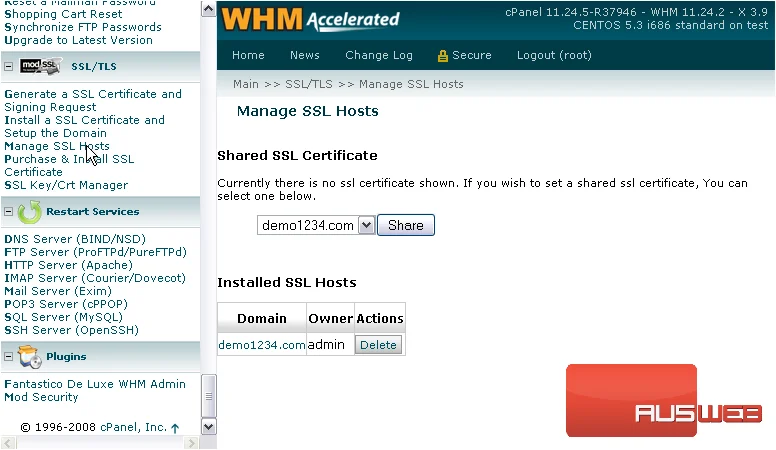Image resolution: width=776 pixels, height=450 pixels.
Task: Open the Change Log menu item
Action: tap(379, 55)
